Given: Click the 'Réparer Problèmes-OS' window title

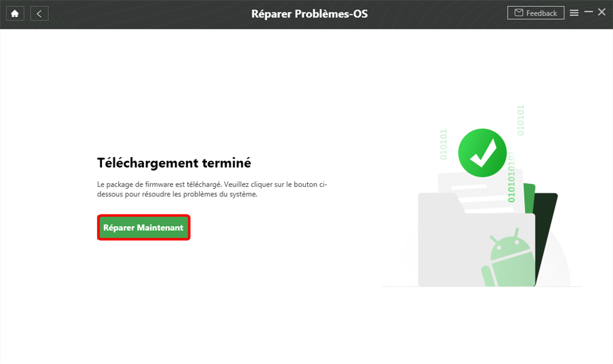Looking at the screenshot, I should pyautogui.click(x=310, y=14).
